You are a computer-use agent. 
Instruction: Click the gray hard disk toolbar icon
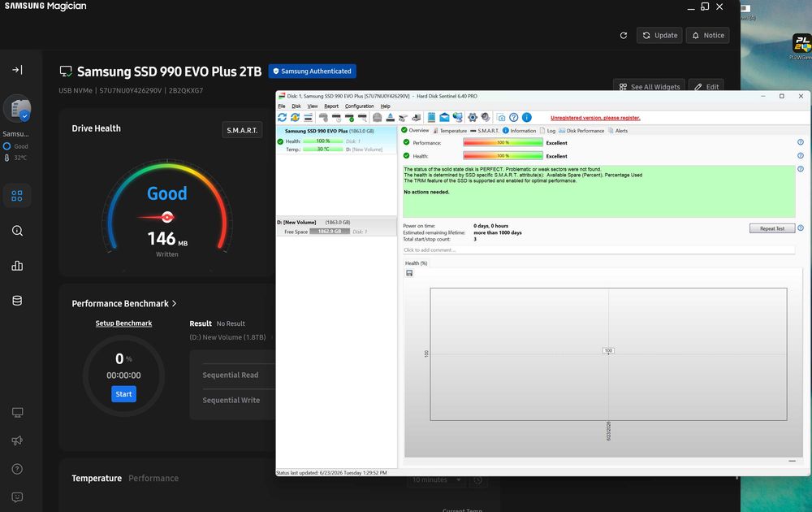[x=377, y=118]
